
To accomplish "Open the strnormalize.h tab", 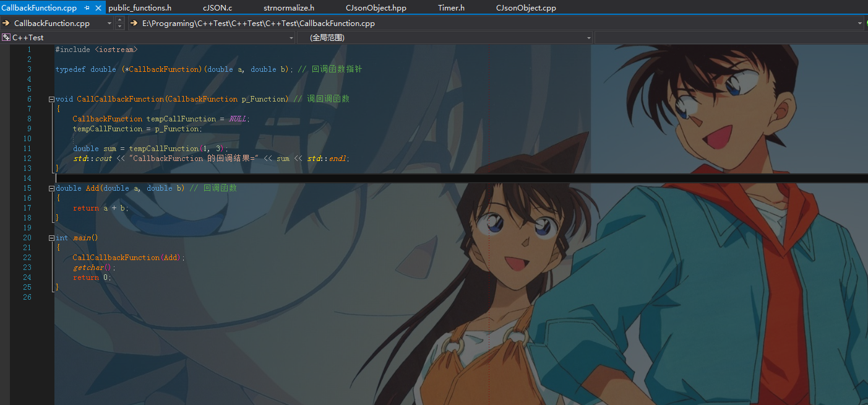I will tap(289, 8).
